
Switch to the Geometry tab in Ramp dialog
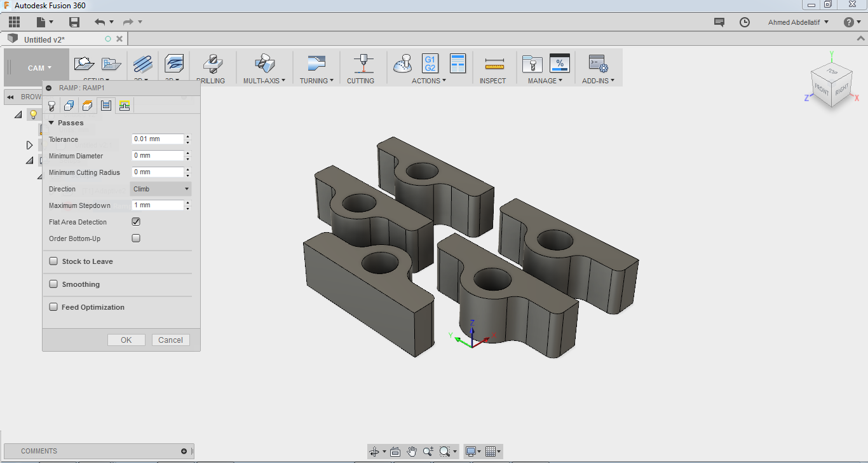(x=70, y=106)
